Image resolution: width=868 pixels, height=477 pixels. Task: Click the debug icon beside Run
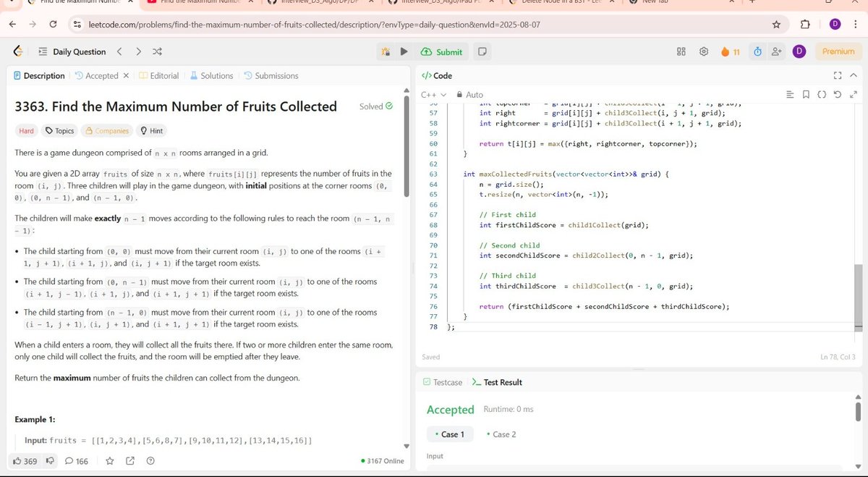(386, 51)
